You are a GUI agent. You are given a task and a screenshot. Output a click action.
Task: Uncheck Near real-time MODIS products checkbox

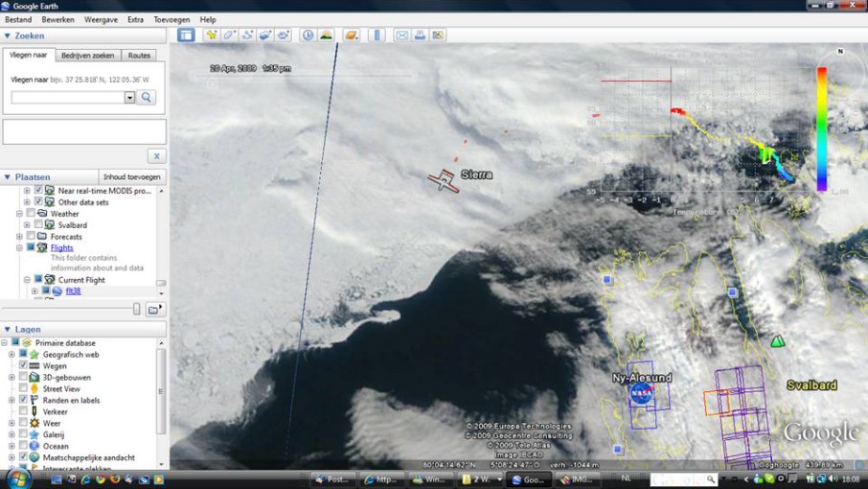point(38,190)
